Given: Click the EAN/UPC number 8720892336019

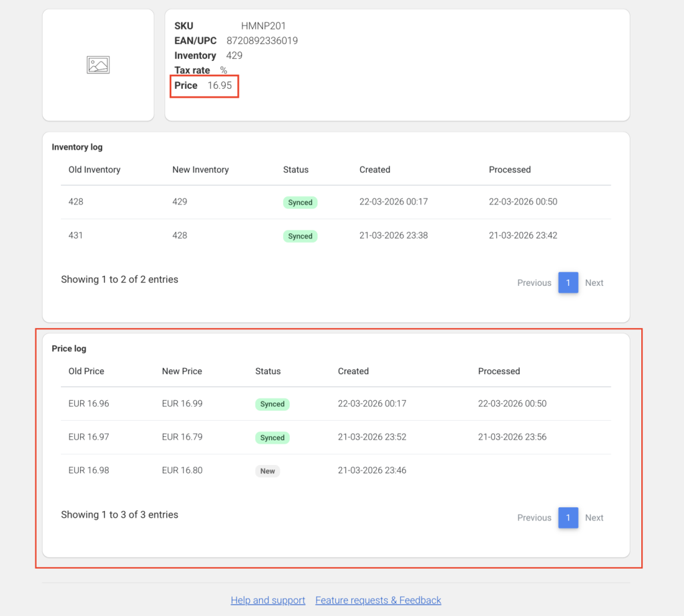Looking at the screenshot, I should 262,41.
